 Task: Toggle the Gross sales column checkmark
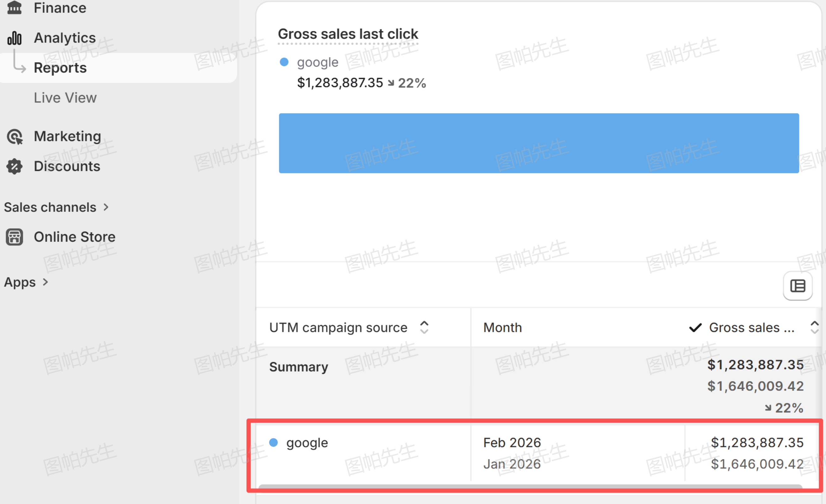point(695,328)
